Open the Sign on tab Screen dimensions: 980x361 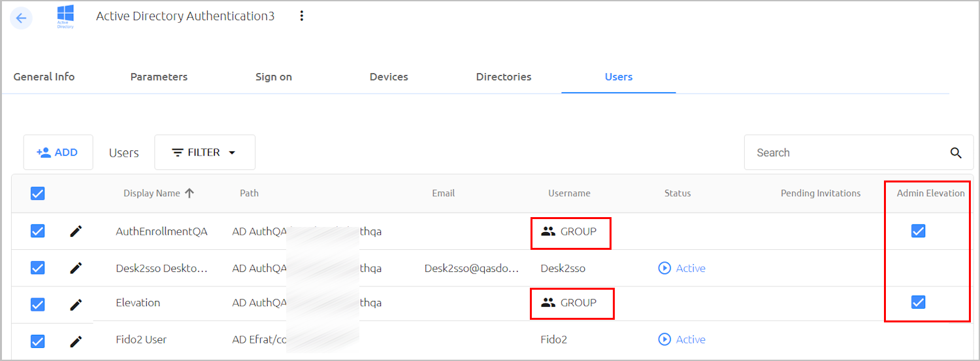tap(274, 77)
